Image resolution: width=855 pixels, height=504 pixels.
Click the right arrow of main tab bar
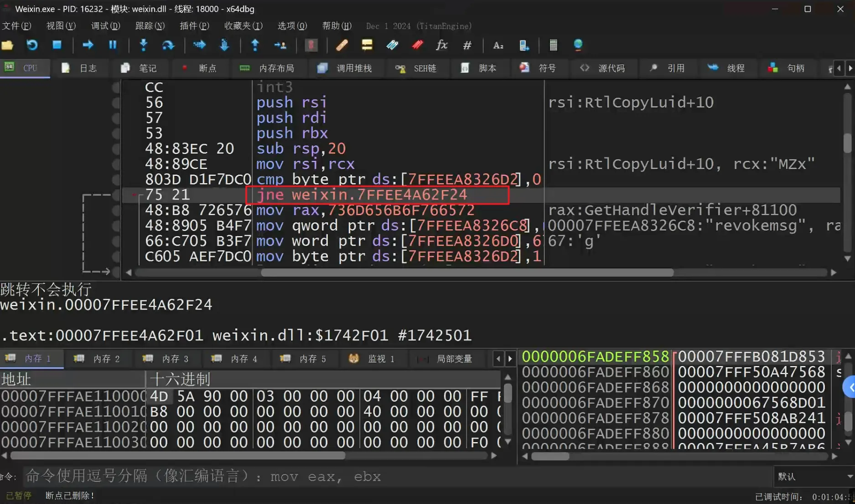tap(850, 68)
